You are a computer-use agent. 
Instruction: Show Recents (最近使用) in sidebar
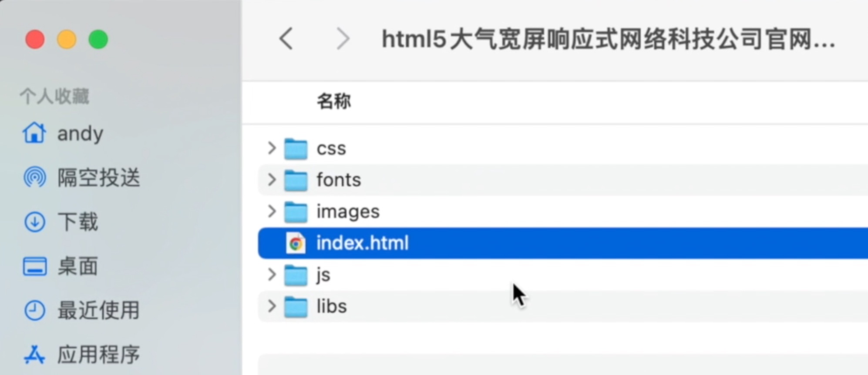[98, 311]
